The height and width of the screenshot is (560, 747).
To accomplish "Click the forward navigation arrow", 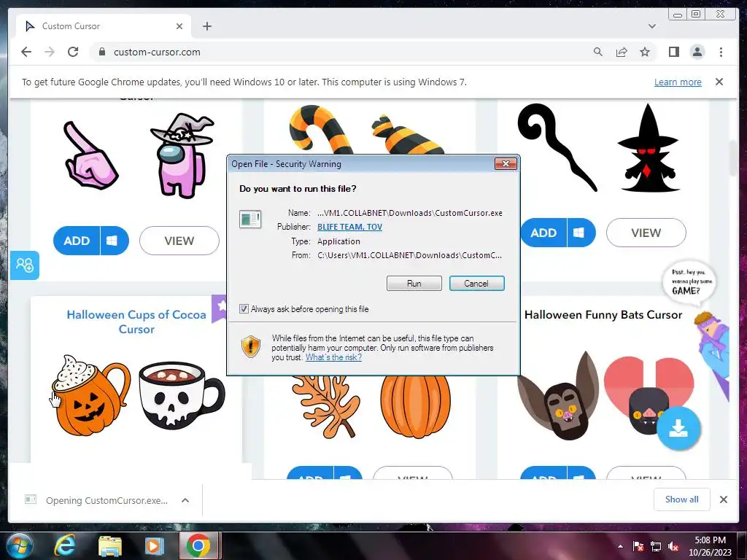I will [x=50, y=52].
